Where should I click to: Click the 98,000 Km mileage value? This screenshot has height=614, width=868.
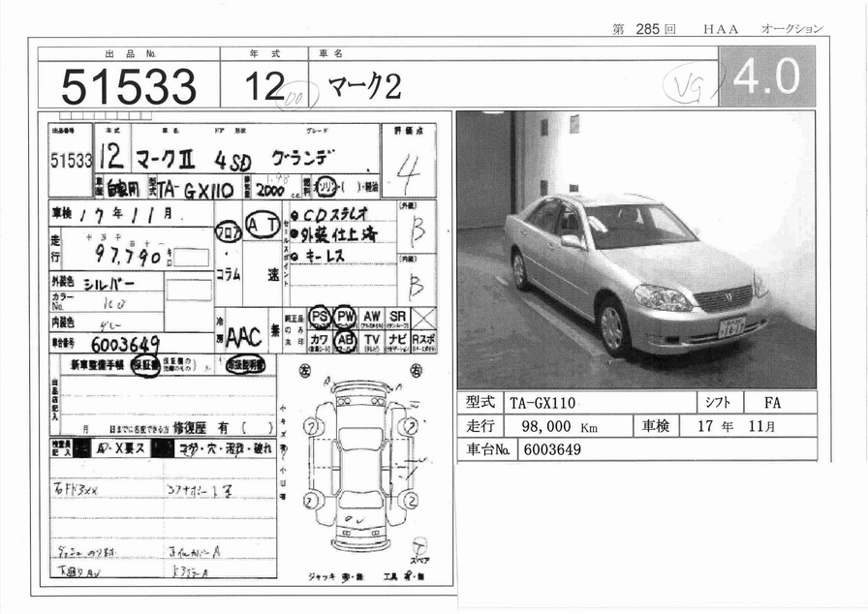(x=559, y=426)
